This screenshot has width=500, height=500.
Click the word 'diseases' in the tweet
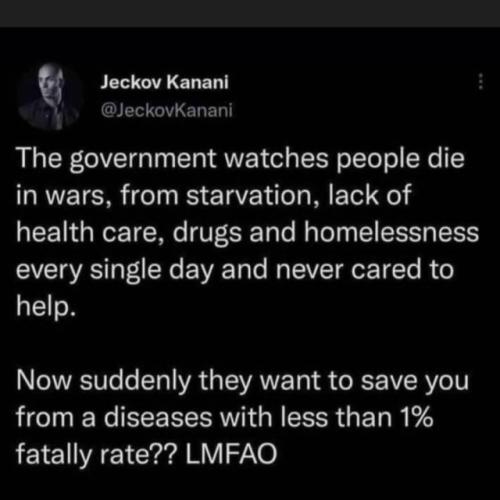pos(158,417)
